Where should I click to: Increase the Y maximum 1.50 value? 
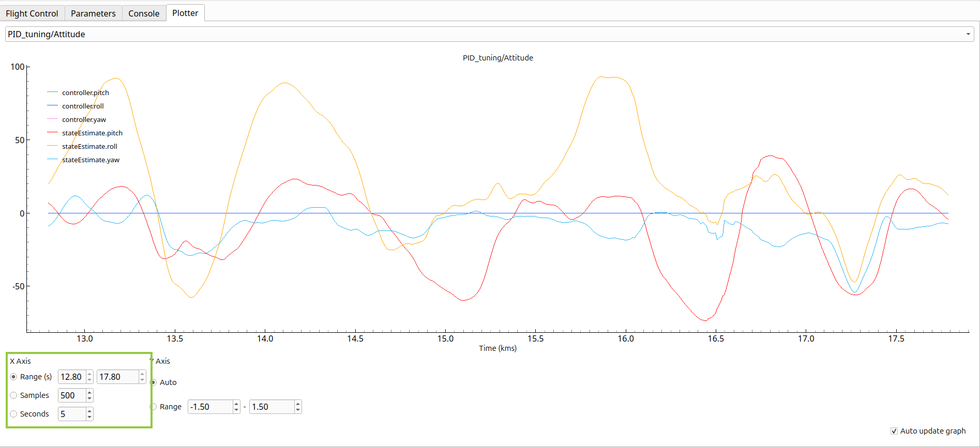click(298, 404)
